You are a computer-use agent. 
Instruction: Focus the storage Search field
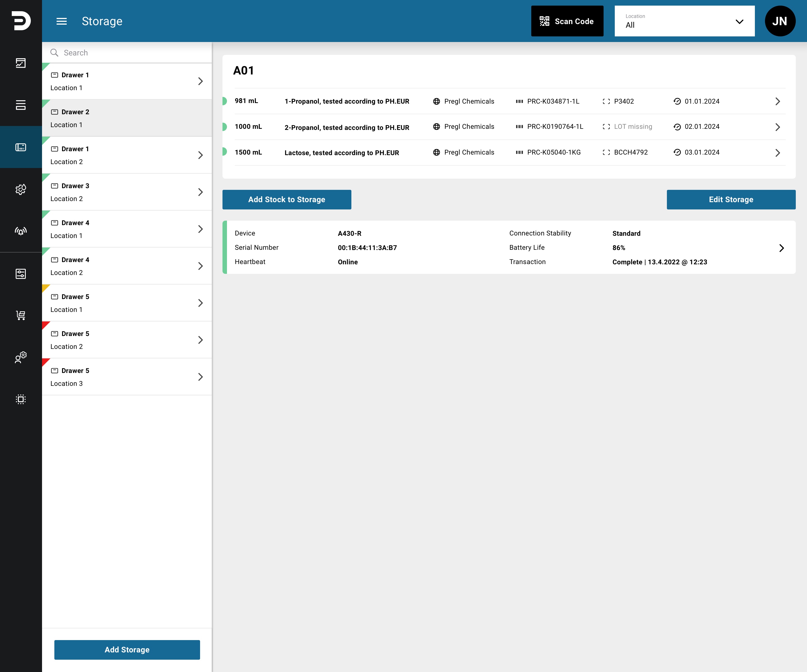127,53
